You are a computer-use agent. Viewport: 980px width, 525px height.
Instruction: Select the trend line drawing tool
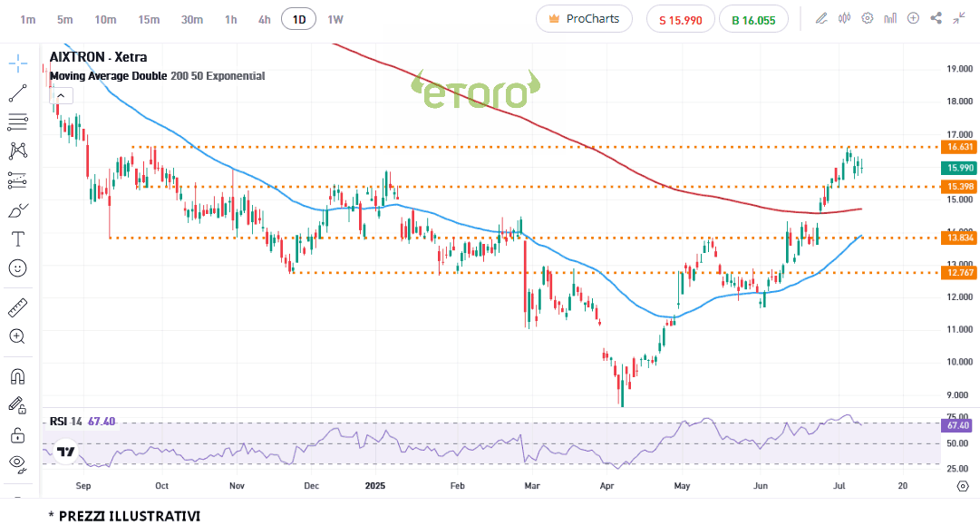pyautogui.click(x=18, y=93)
